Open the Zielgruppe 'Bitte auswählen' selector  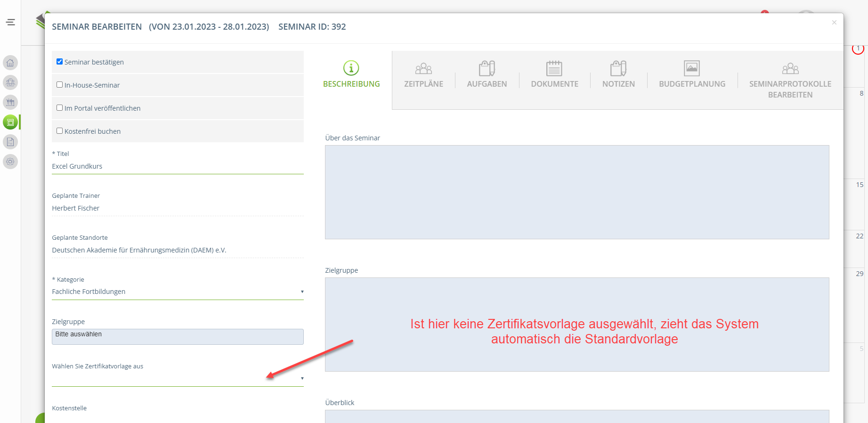[x=177, y=336]
